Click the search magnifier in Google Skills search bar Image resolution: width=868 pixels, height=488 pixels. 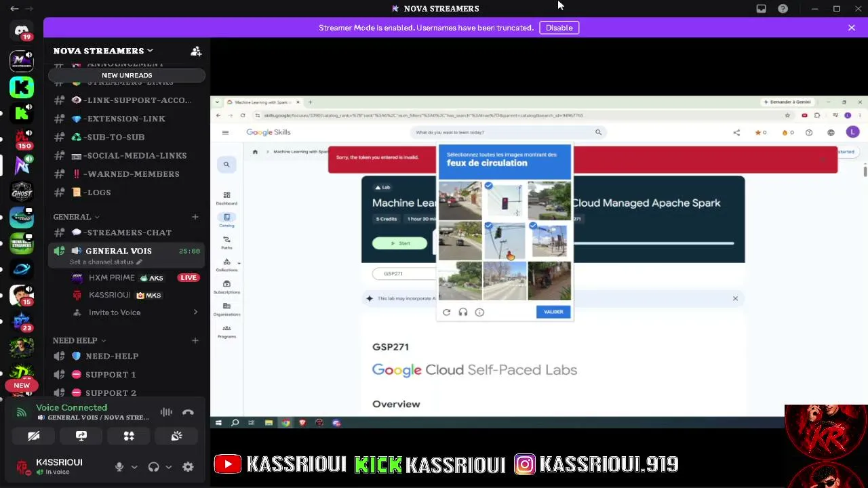598,132
